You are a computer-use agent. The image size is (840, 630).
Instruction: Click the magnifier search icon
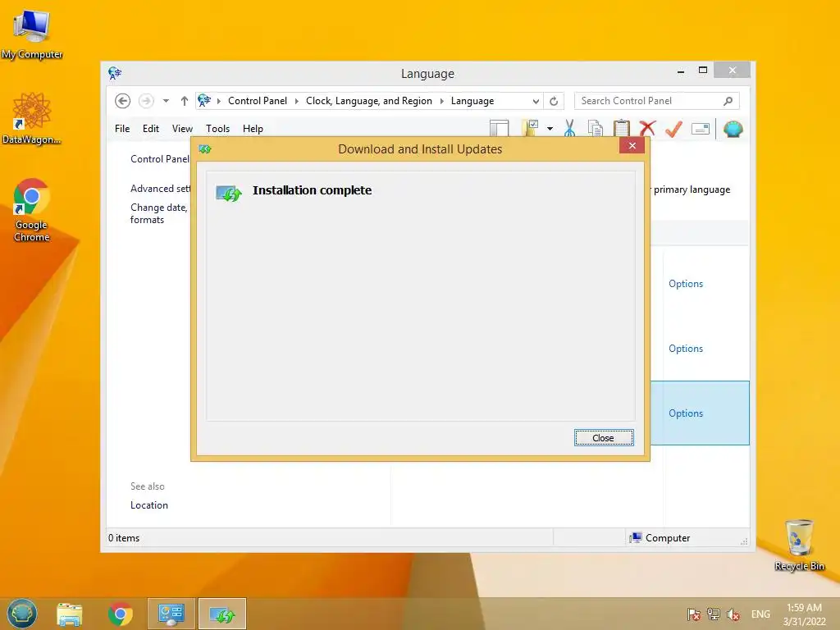[728, 101]
